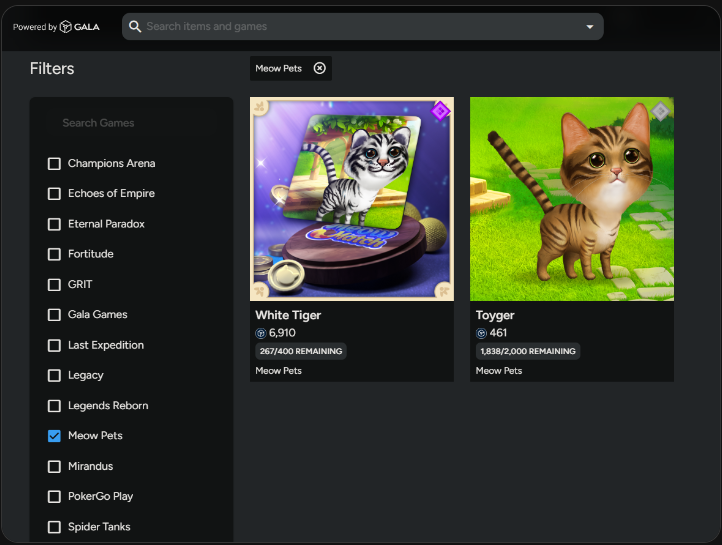Check the Gala Games checkbox
722x545 pixels.
(x=54, y=315)
